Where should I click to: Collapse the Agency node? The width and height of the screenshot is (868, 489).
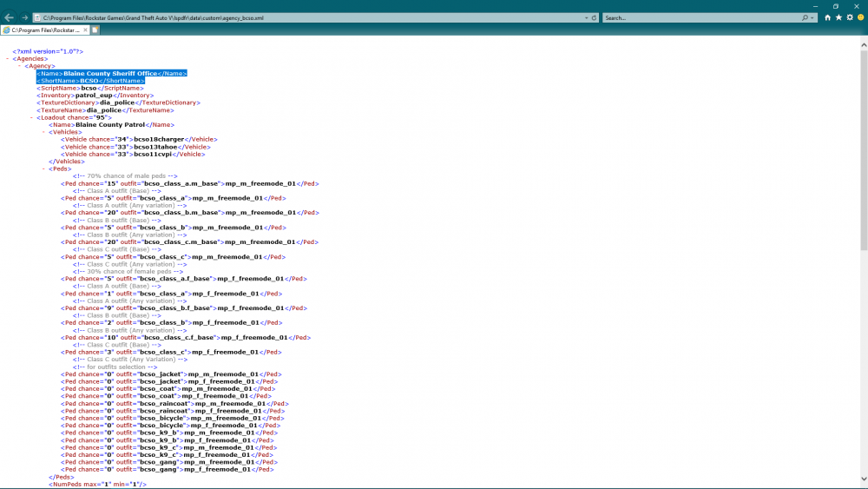19,66
